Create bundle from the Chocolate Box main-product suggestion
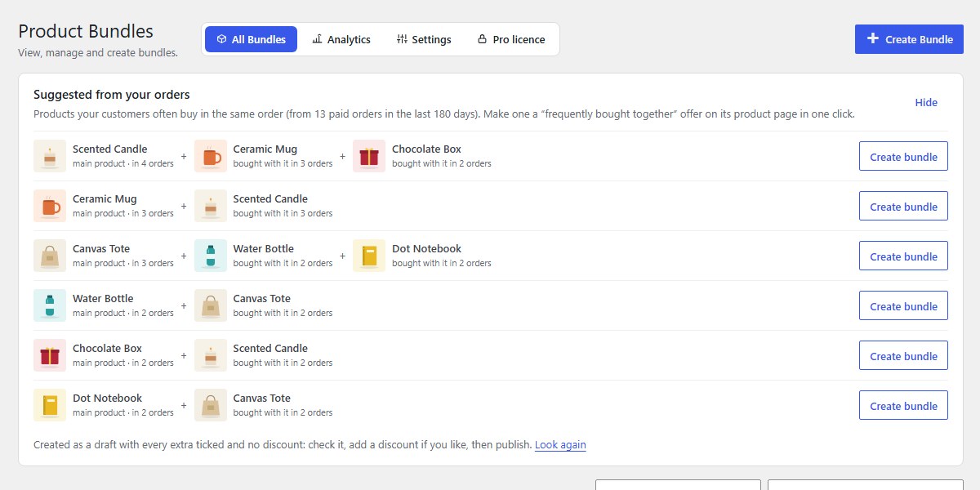Viewport: 980px width, 490px height. pyautogui.click(x=903, y=355)
